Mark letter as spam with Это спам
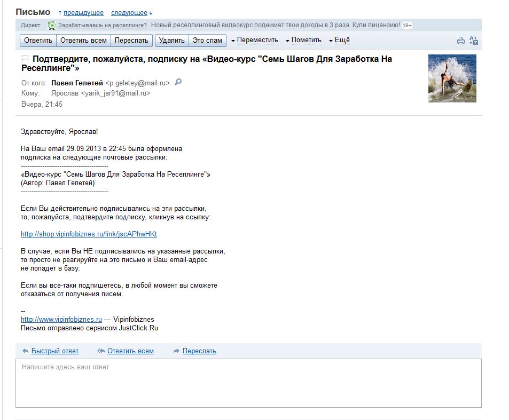Screen dimensions: 509x420 point(207,41)
